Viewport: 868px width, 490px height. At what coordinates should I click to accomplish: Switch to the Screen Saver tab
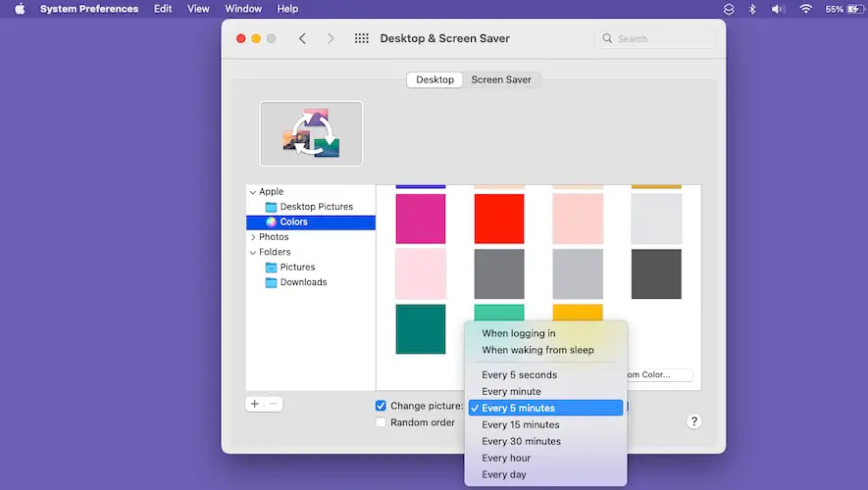(500, 79)
